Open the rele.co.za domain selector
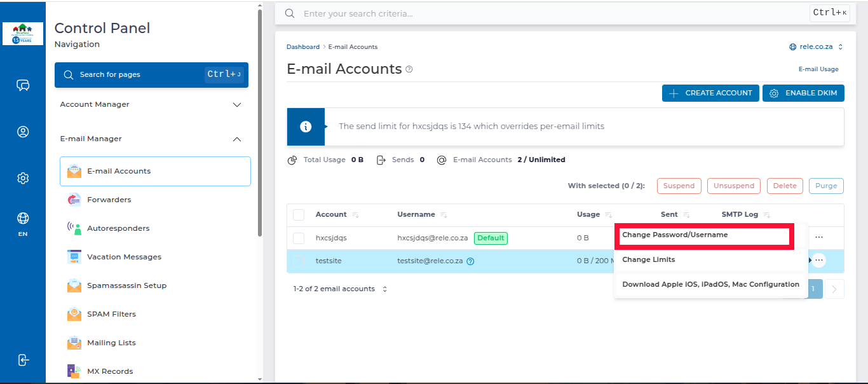 pos(816,47)
